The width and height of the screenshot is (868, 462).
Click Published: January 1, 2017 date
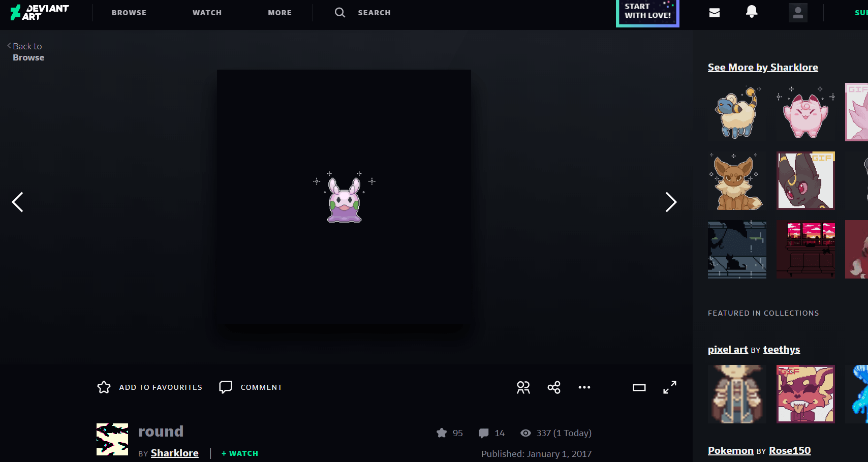pyautogui.click(x=537, y=454)
